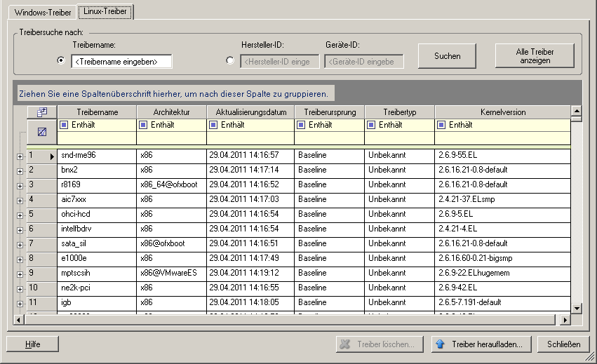Click the filter condition icon under Treibername
597x364 pixels.
click(x=64, y=126)
